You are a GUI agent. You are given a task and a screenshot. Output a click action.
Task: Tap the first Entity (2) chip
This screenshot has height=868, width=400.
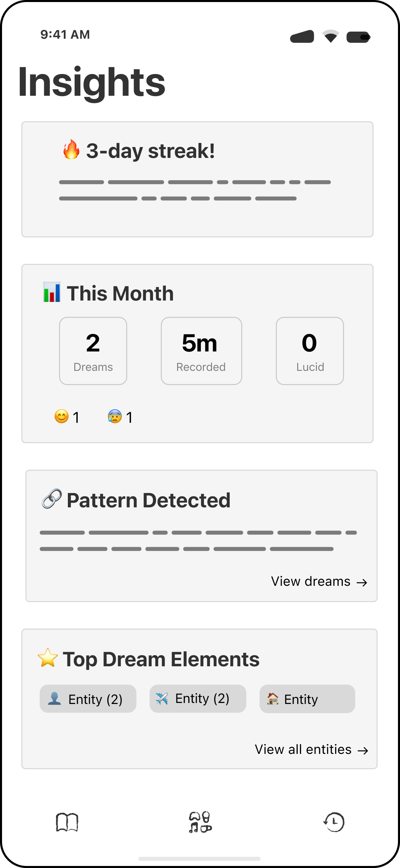tap(88, 699)
